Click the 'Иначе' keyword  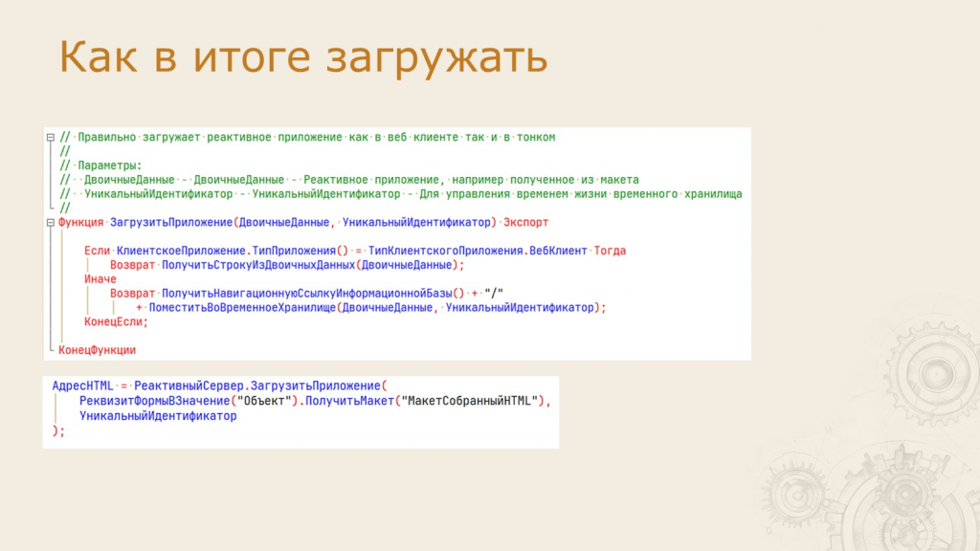pos(100,279)
